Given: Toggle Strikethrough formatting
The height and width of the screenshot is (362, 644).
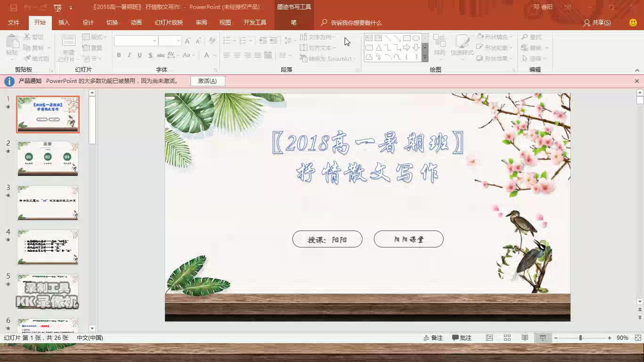Looking at the screenshot, I should [x=161, y=55].
